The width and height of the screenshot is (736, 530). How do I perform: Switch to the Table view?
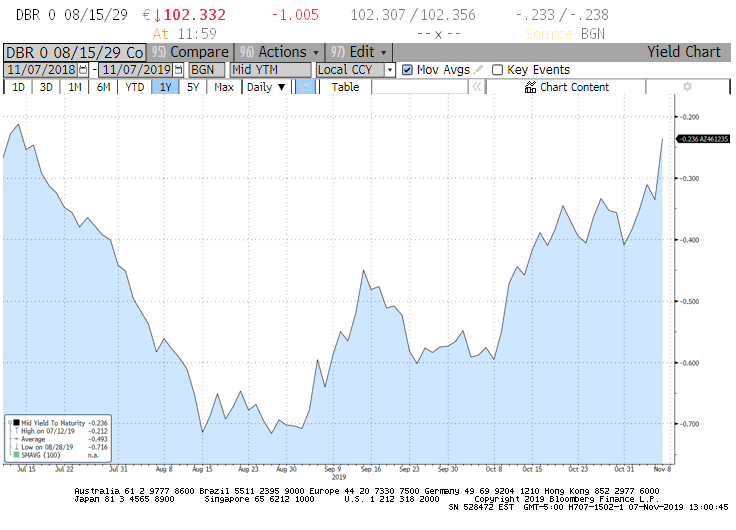click(345, 87)
